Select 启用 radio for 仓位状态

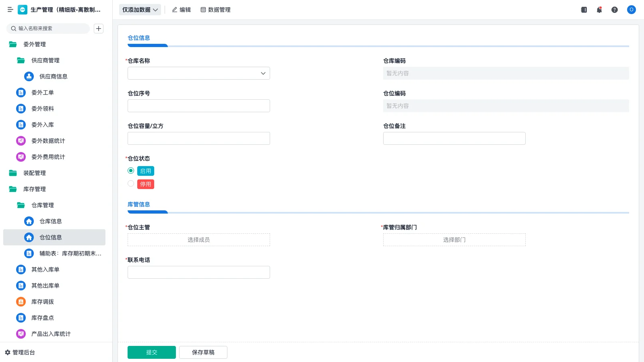(x=131, y=171)
